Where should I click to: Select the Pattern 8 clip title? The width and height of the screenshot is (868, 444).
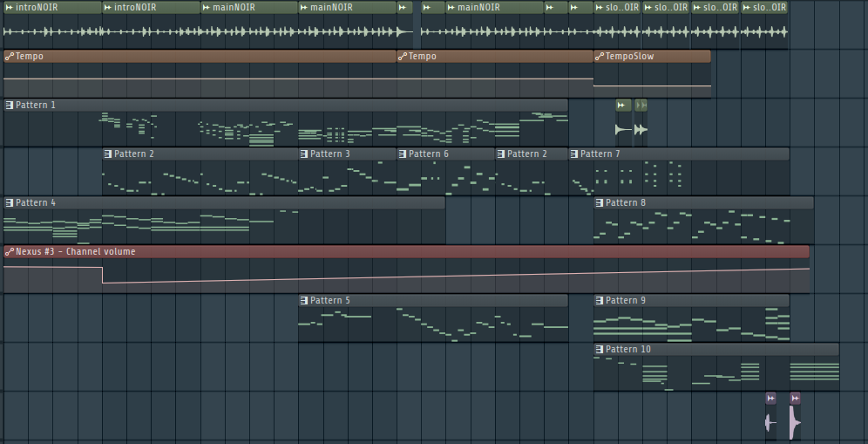tap(626, 202)
